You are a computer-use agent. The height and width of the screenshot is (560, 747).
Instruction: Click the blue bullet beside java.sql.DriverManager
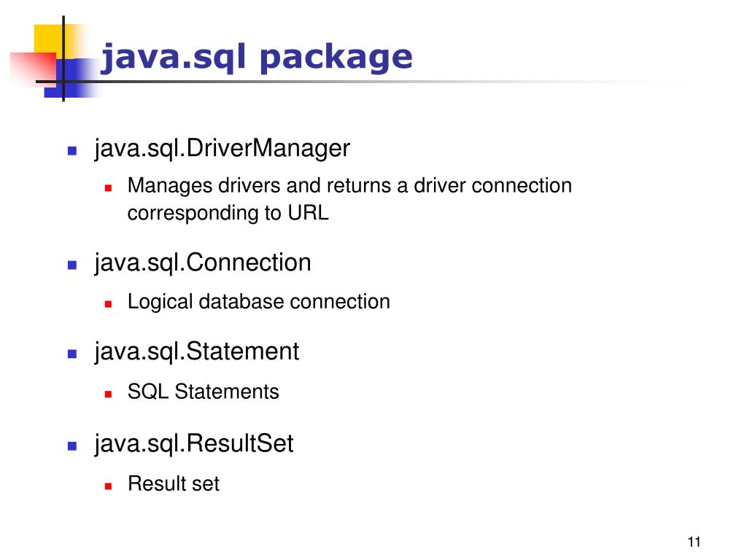[x=72, y=151]
